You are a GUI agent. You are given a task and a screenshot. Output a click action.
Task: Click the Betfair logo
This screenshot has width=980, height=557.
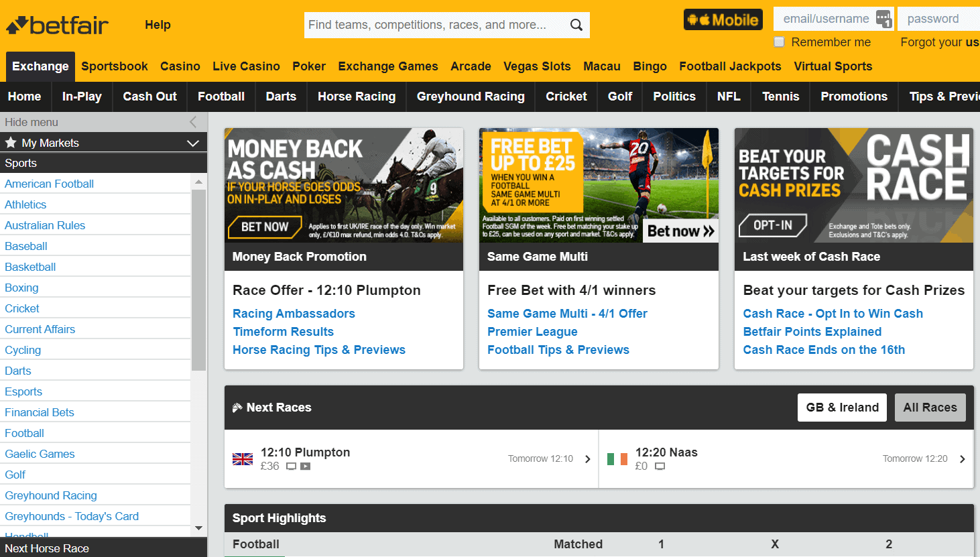57,25
